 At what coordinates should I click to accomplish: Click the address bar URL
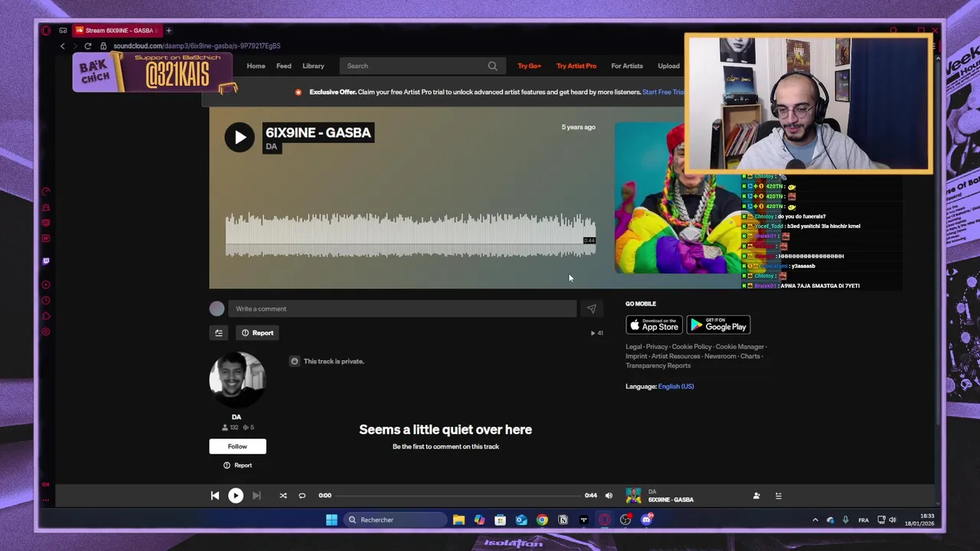coord(197,46)
